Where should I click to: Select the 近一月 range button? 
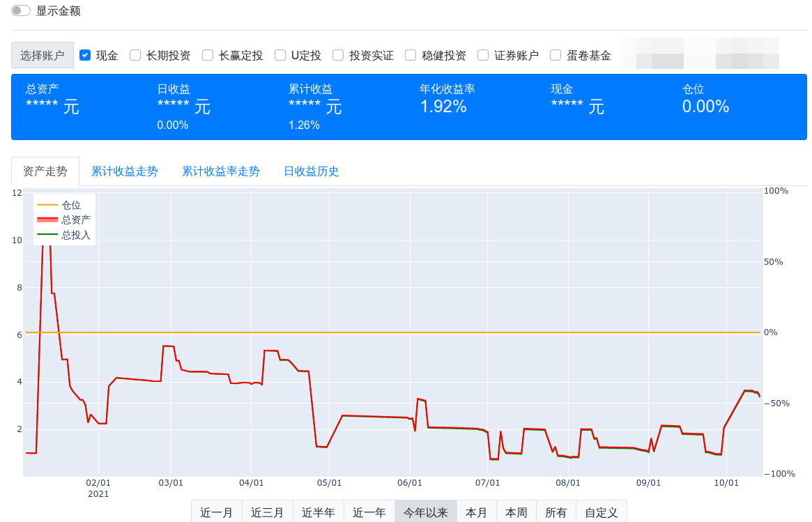[x=217, y=512]
